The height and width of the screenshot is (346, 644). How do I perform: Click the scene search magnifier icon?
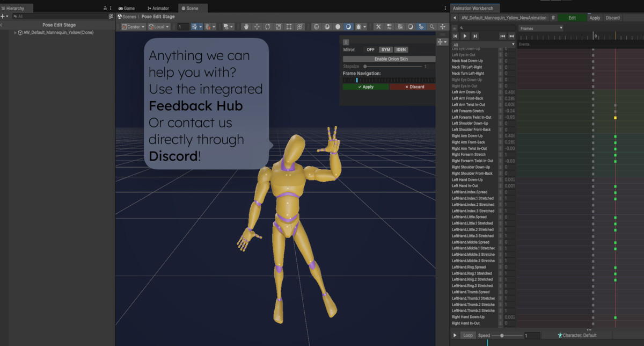[x=431, y=26]
